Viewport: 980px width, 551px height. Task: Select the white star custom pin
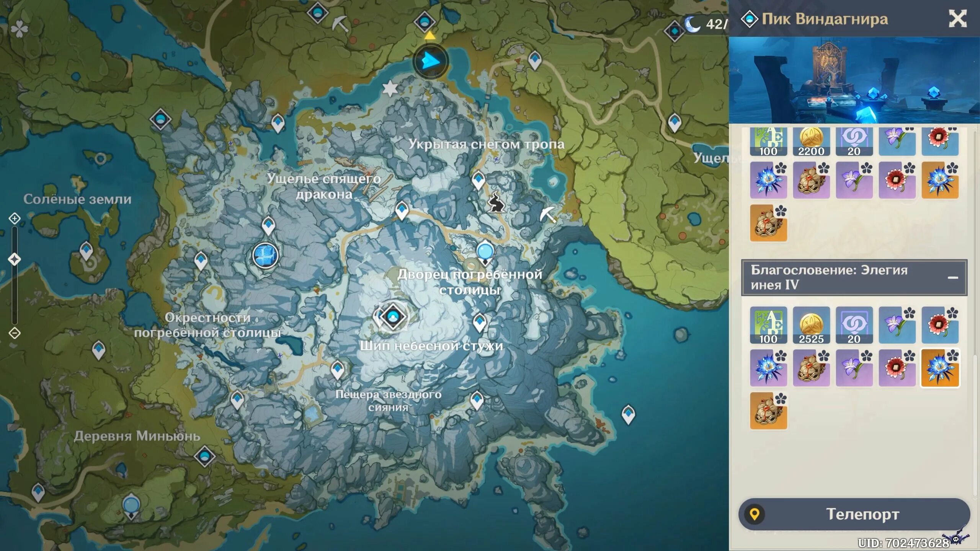pos(390,89)
